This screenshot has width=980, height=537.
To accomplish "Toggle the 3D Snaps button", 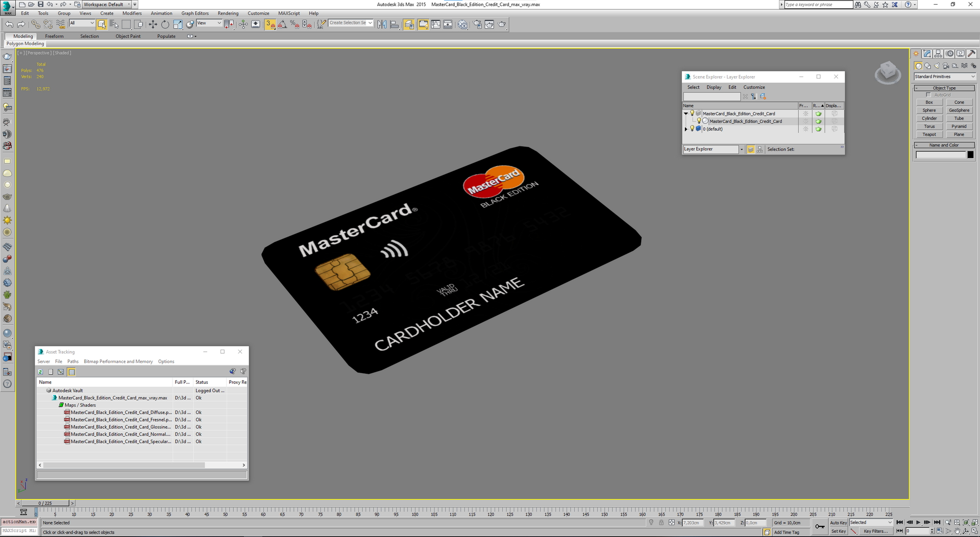I will tap(270, 24).
